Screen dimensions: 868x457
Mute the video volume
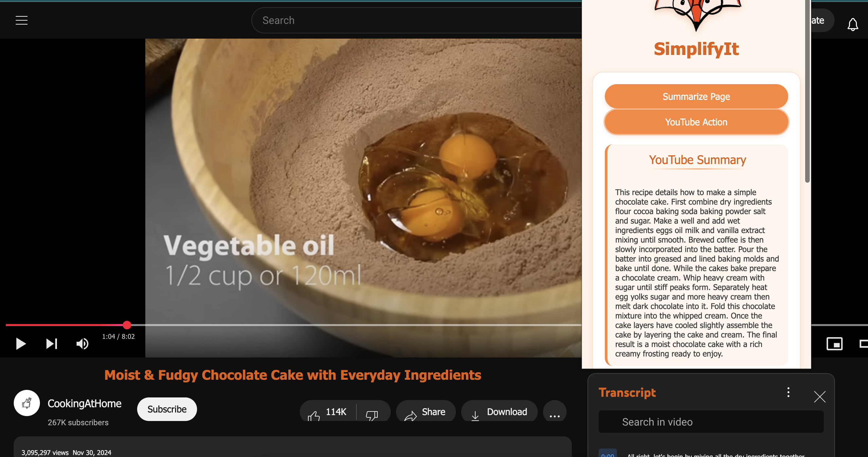click(x=82, y=344)
